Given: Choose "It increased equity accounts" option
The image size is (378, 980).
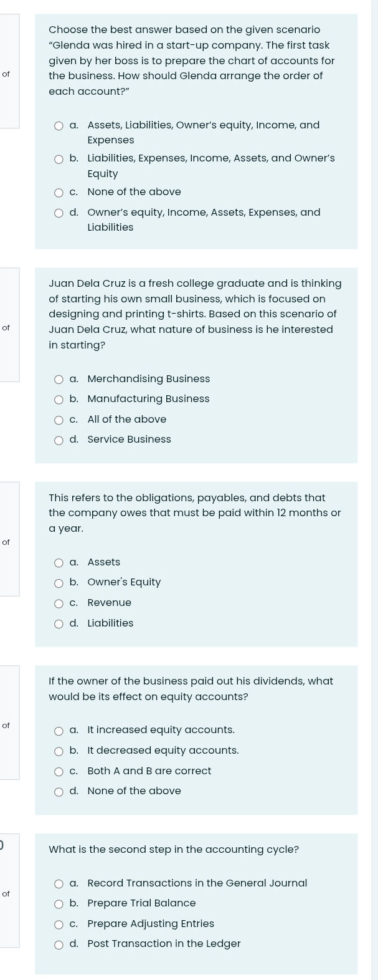Looking at the screenshot, I should click(59, 731).
